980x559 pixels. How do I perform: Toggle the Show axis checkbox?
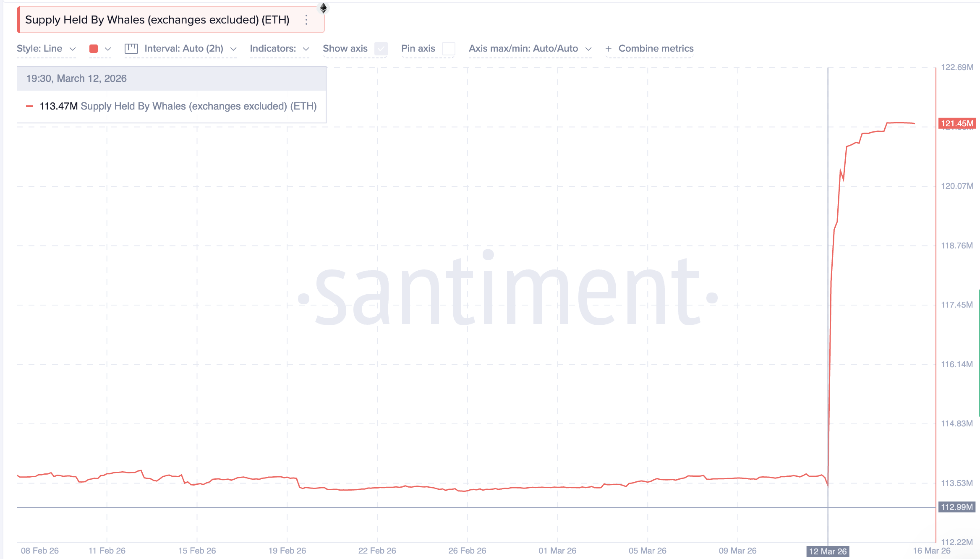click(x=381, y=49)
